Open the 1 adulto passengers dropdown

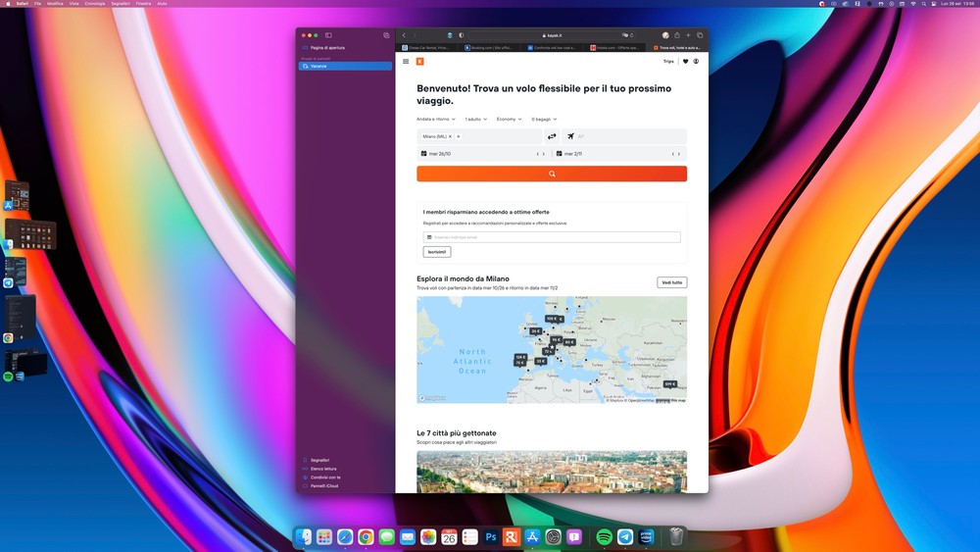(475, 119)
